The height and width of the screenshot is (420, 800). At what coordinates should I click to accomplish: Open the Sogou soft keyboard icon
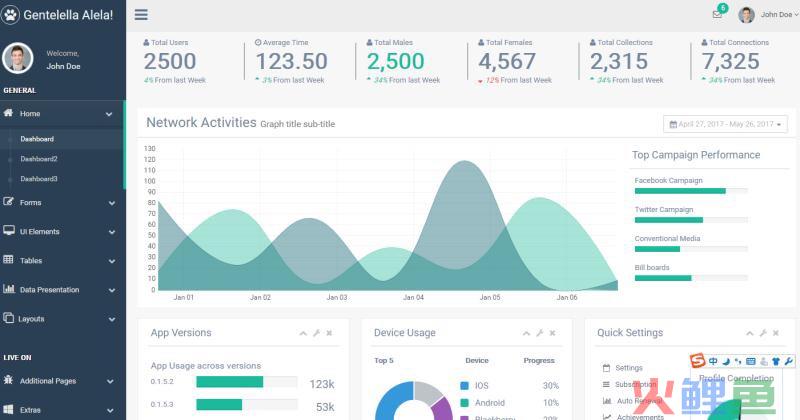pyautogui.click(x=751, y=361)
